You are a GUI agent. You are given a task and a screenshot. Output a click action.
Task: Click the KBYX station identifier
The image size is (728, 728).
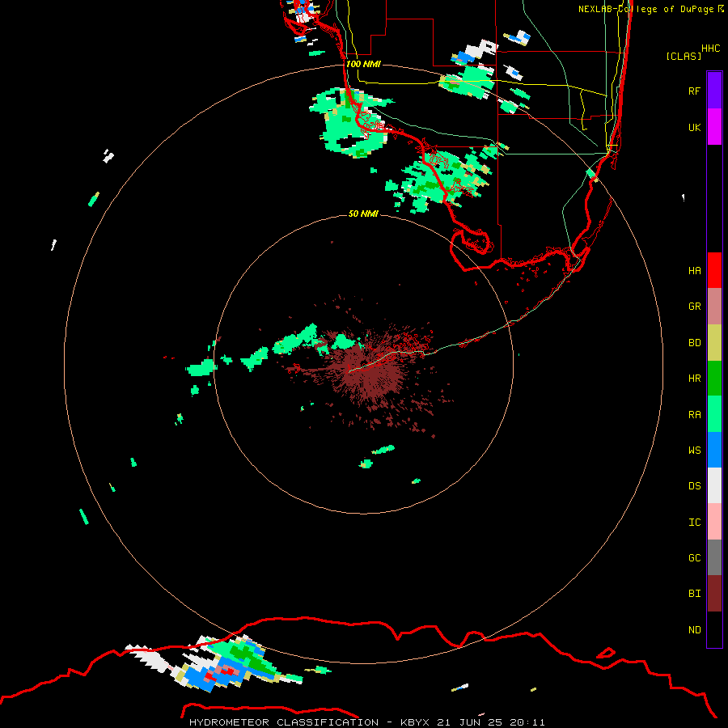coord(415,722)
